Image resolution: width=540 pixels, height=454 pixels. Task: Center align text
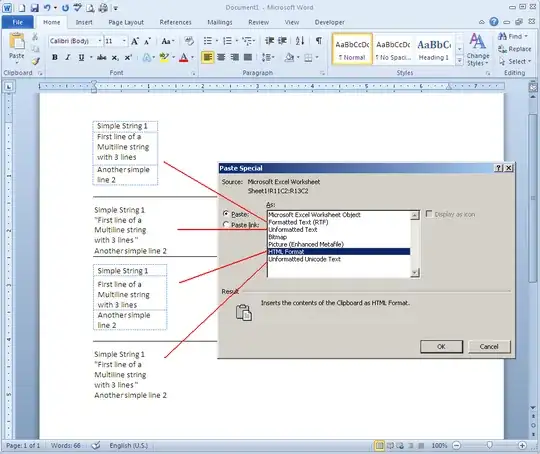point(221,57)
